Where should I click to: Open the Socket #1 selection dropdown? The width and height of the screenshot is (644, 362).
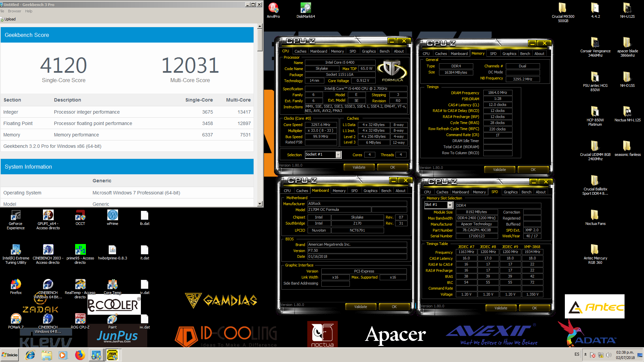point(338,155)
